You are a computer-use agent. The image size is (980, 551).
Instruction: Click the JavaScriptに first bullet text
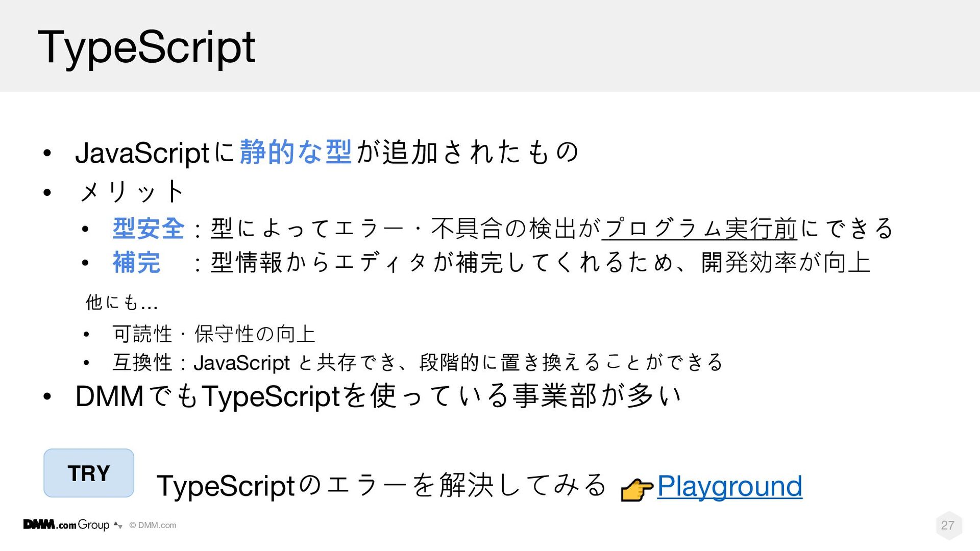pyautogui.click(x=155, y=153)
